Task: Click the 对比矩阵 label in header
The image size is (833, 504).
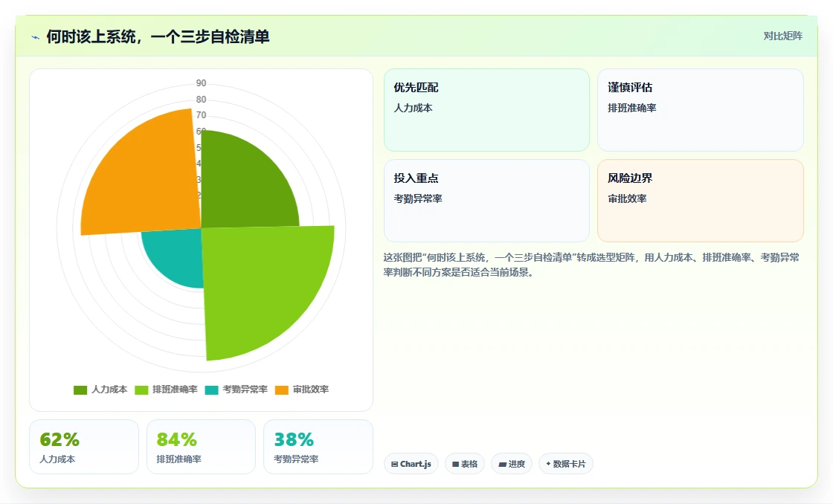Action: click(x=782, y=36)
